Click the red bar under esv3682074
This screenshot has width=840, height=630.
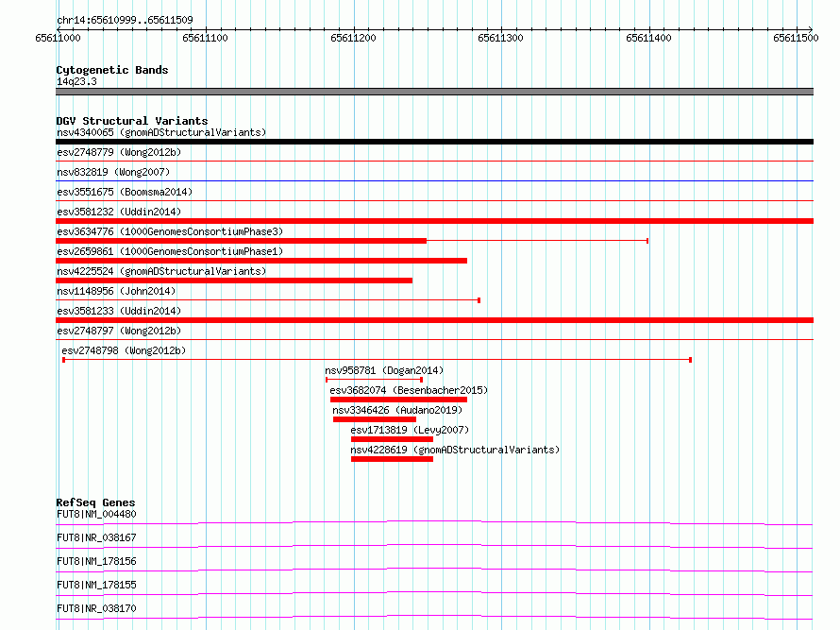398,400
